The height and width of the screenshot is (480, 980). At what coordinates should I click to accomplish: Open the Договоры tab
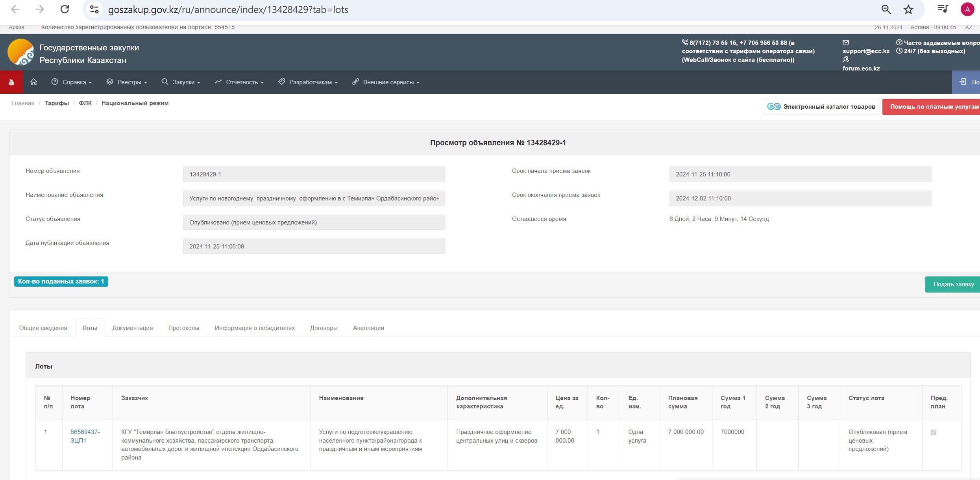pyautogui.click(x=324, y=328)
